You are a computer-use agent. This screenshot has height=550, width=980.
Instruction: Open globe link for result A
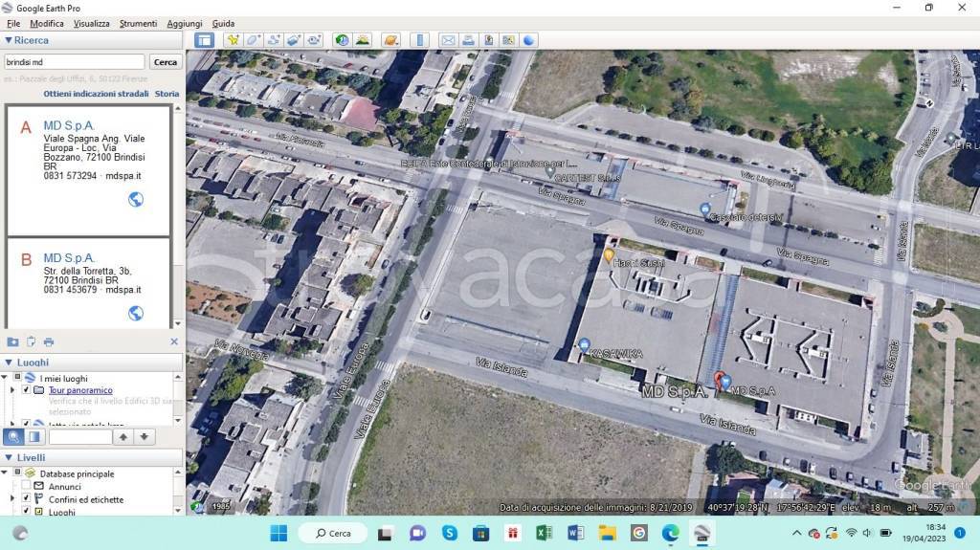pos(136,199)
